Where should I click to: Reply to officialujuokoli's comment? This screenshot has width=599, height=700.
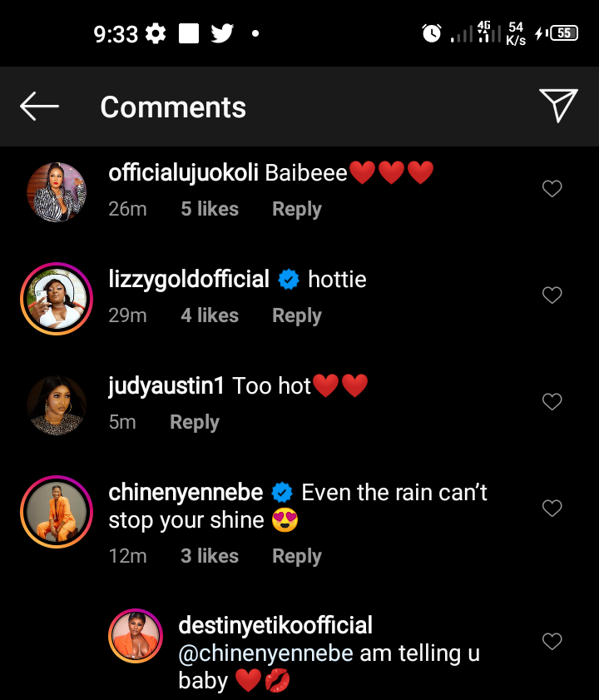296,209
